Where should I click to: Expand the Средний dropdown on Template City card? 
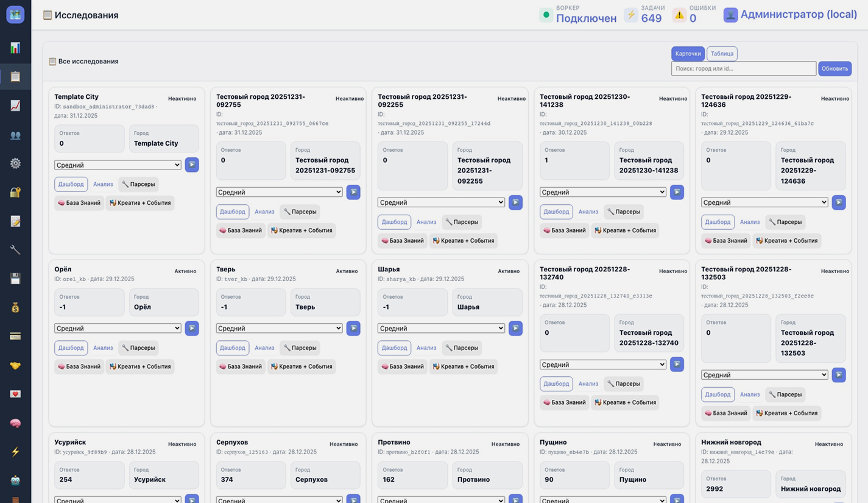coord(118,165)
